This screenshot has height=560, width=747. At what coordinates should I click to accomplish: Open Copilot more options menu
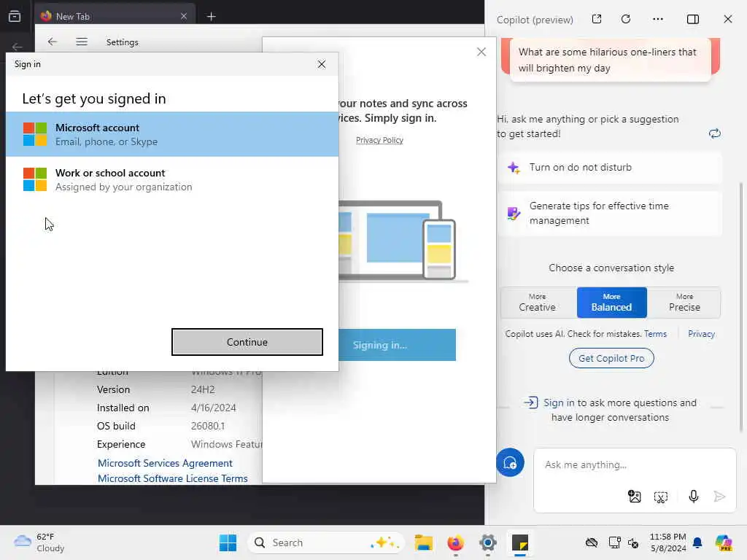658,19
